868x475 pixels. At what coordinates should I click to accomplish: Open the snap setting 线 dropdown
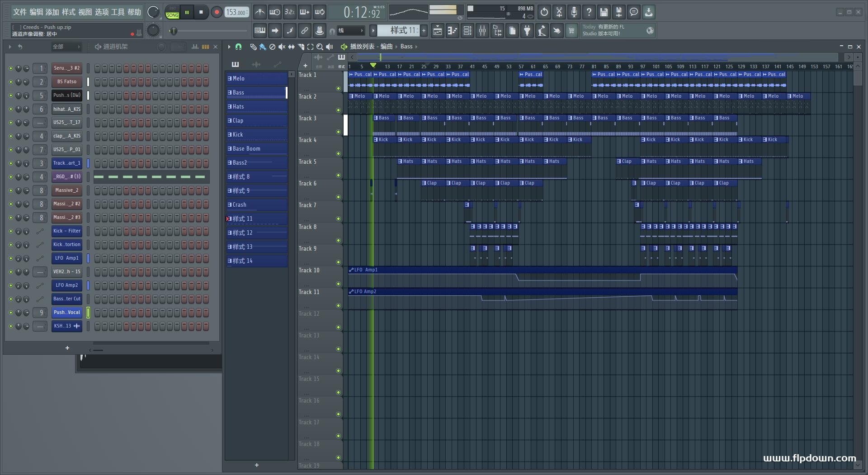[x=351, y=31]
